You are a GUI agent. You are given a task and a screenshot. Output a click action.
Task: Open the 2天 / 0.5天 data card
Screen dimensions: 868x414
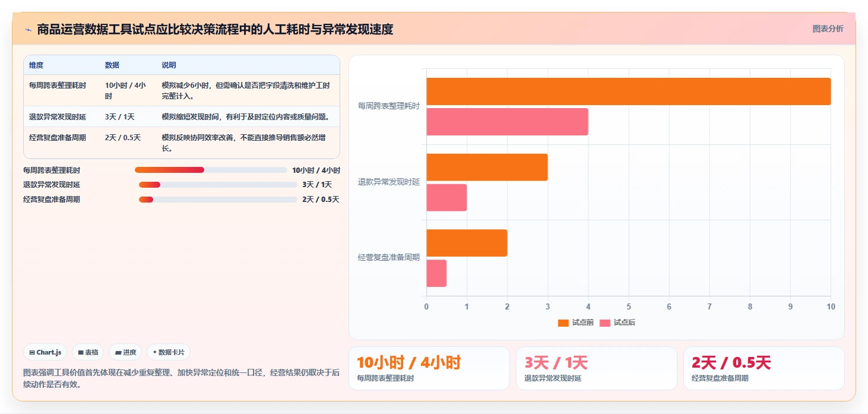(764, 368)
